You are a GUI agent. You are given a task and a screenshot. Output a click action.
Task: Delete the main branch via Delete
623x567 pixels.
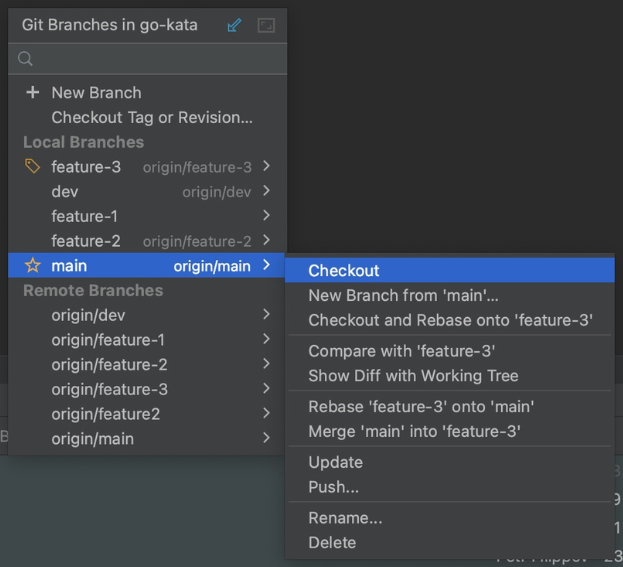(x=332, y=543)
